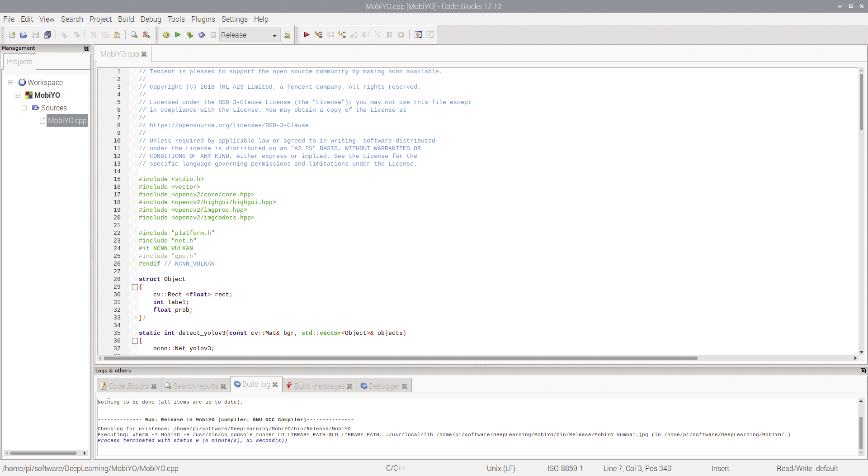Switch to the Build messages tab

click(x=319, y=386)
